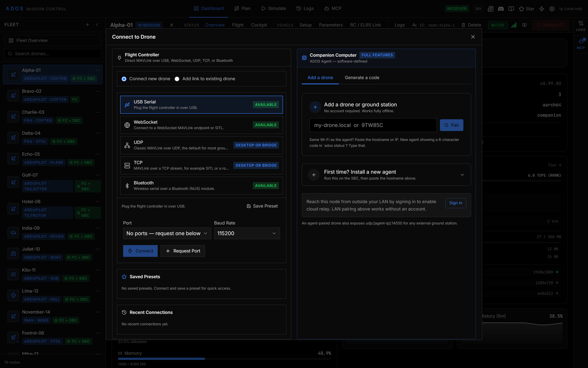Choose the WebSocket connection option

[201, 125]
